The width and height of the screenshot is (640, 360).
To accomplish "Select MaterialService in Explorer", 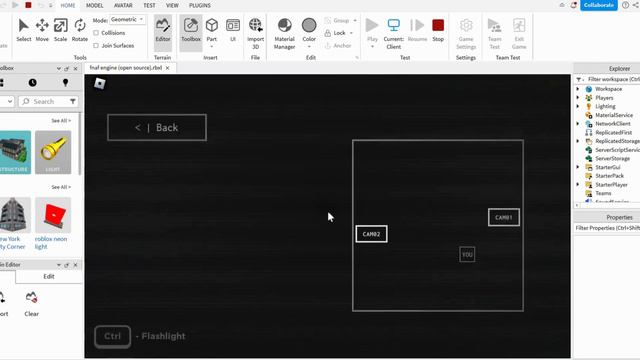I will coord(614,115).
